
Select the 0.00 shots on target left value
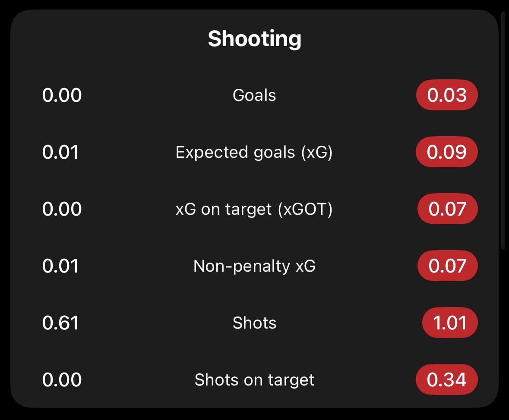(62, 380)
